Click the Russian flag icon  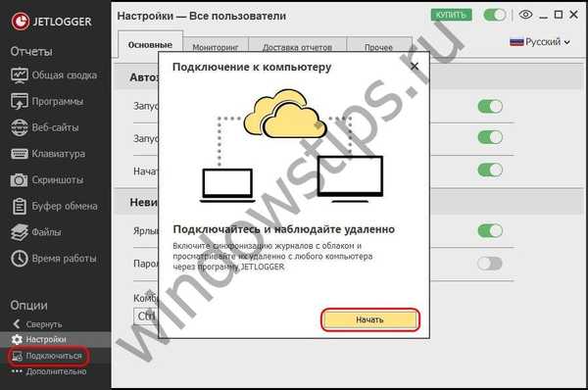516,42
